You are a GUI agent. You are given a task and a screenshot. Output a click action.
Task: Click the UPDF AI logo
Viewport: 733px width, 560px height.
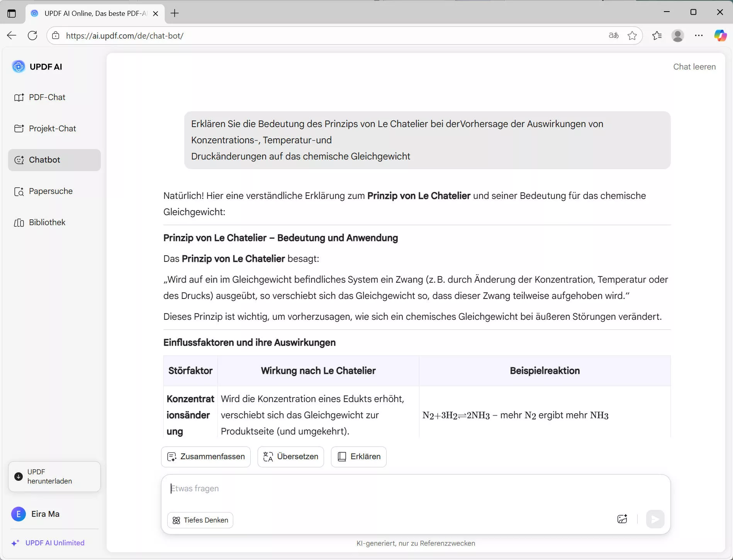tap(37, 66)
